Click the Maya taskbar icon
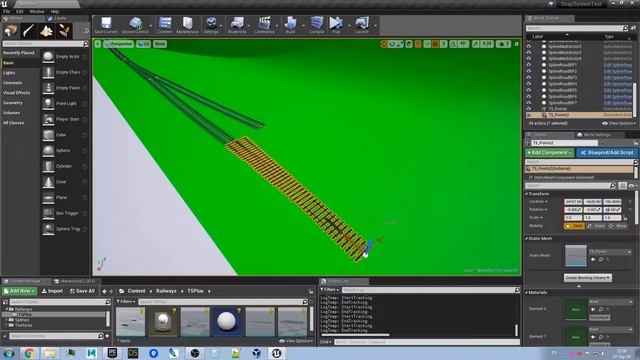Screen dimensions: 640x360 [91, 353]
